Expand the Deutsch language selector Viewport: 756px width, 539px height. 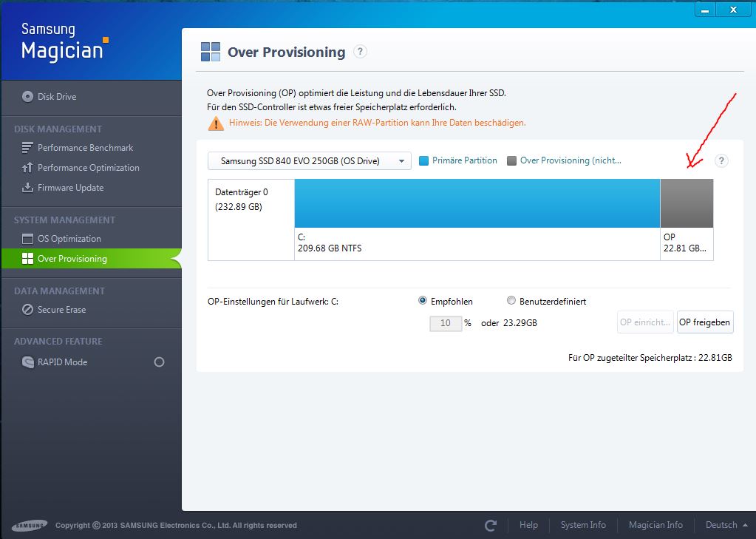(x=726, y=525)
